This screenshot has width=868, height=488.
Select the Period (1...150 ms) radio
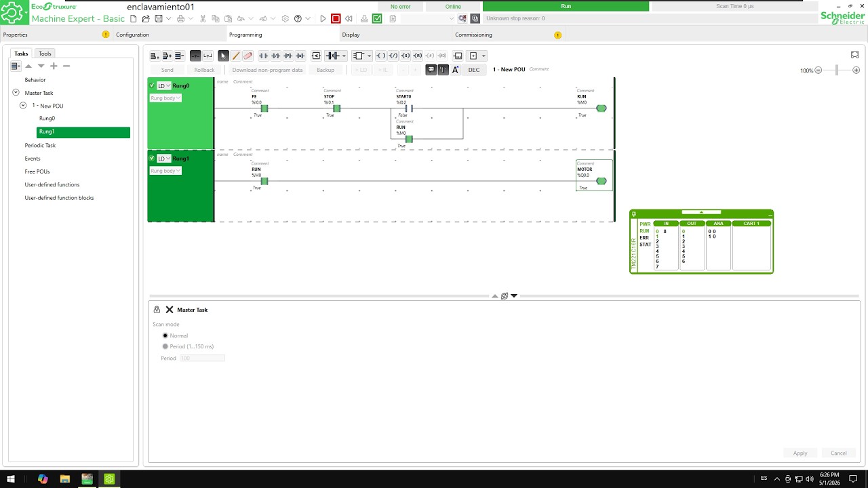pos(165,346)
